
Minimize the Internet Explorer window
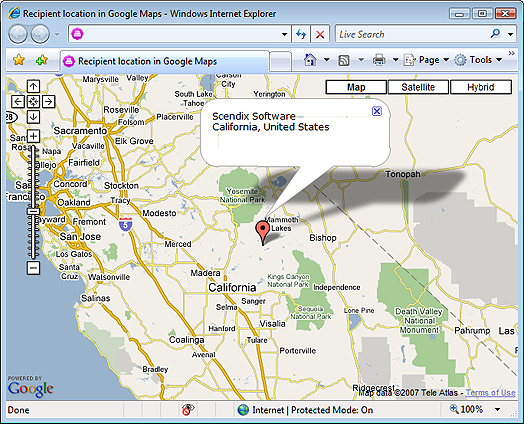coord(460,14)
